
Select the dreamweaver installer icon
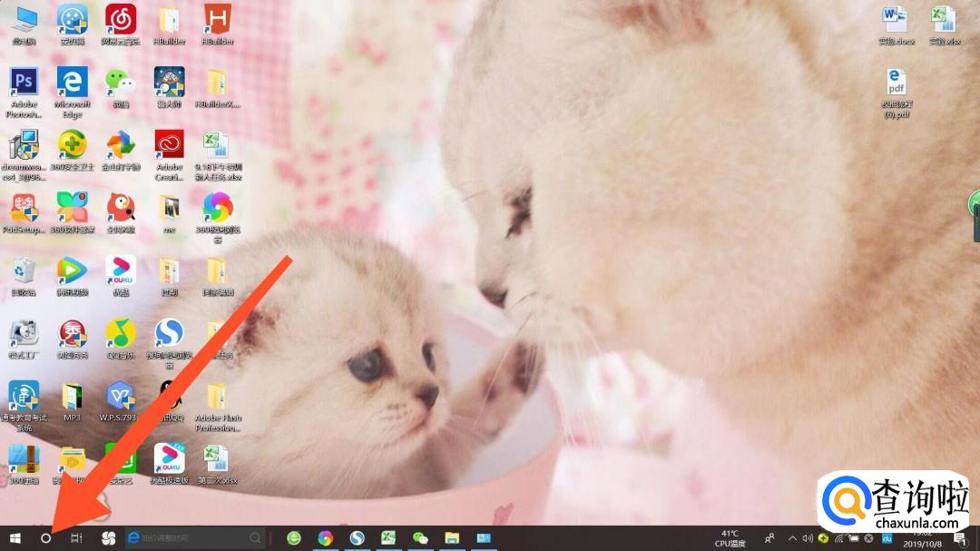tap(24, 155)
